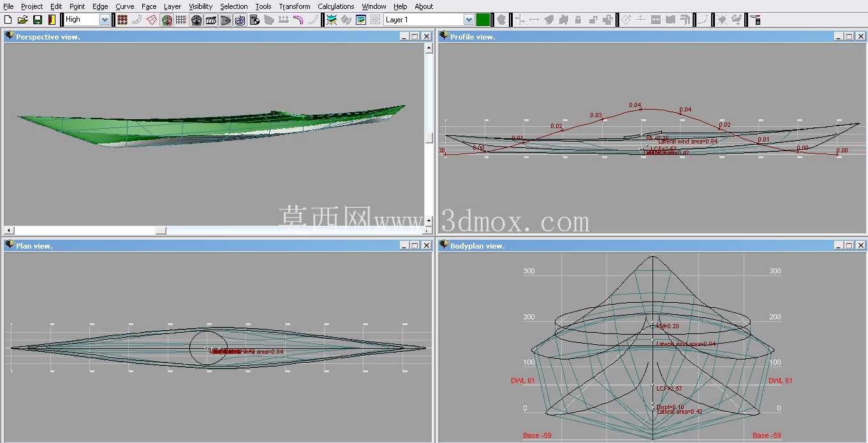868x443 pixels.
Task: Maximize the Bodyplan view window
Action: [849, 245]
